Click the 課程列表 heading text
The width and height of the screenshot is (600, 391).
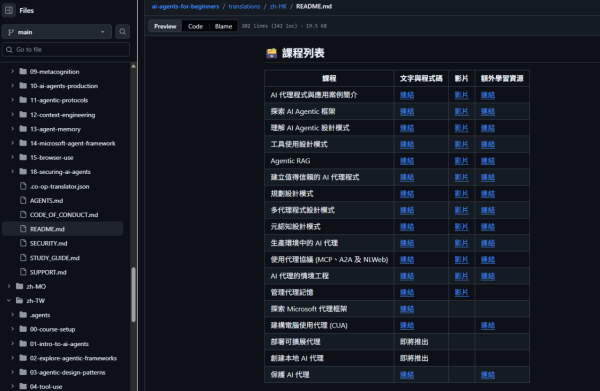tap(303, 53)
